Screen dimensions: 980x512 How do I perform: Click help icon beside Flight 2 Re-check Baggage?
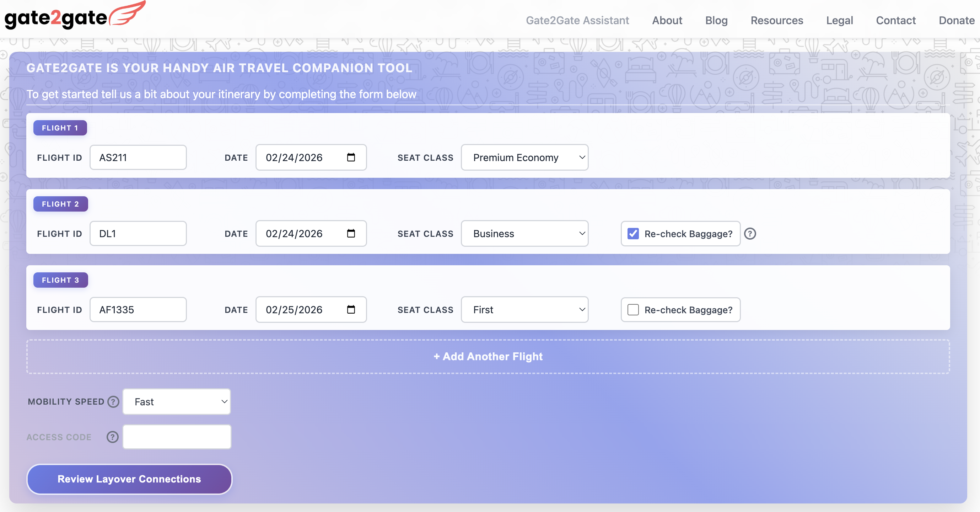click(x=749, y=233)
